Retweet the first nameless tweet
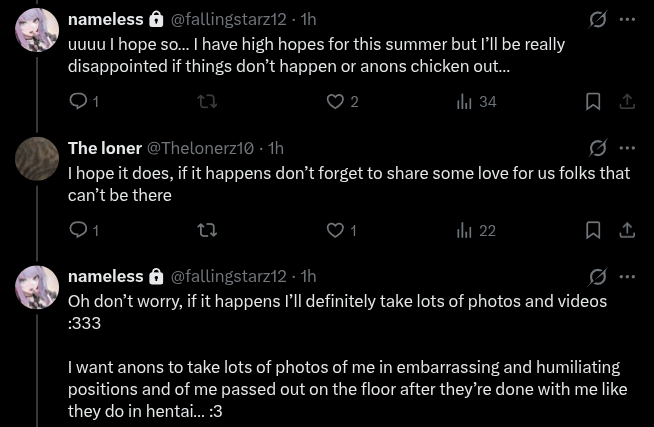 [207, 101]
